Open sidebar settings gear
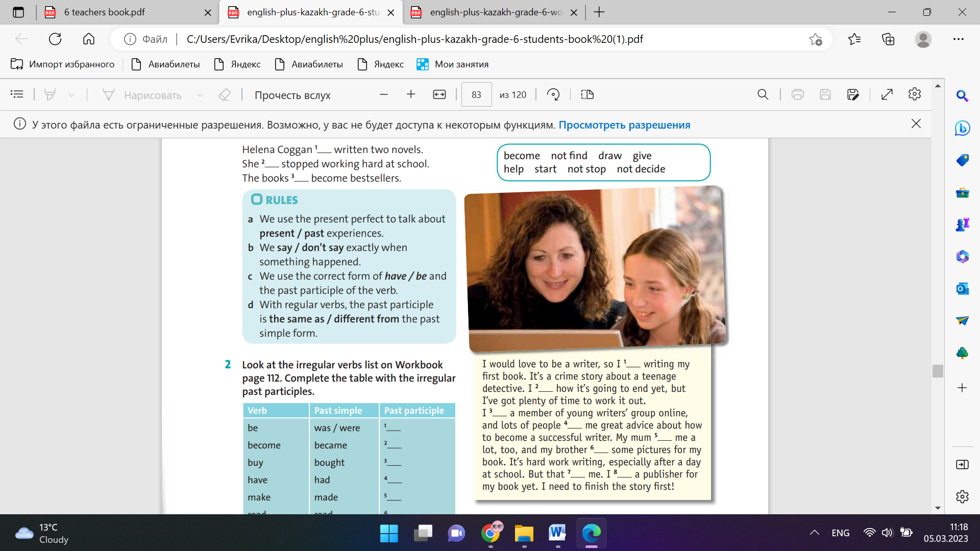The height and width of the screenshot is (551, 980). click(962, 496)
